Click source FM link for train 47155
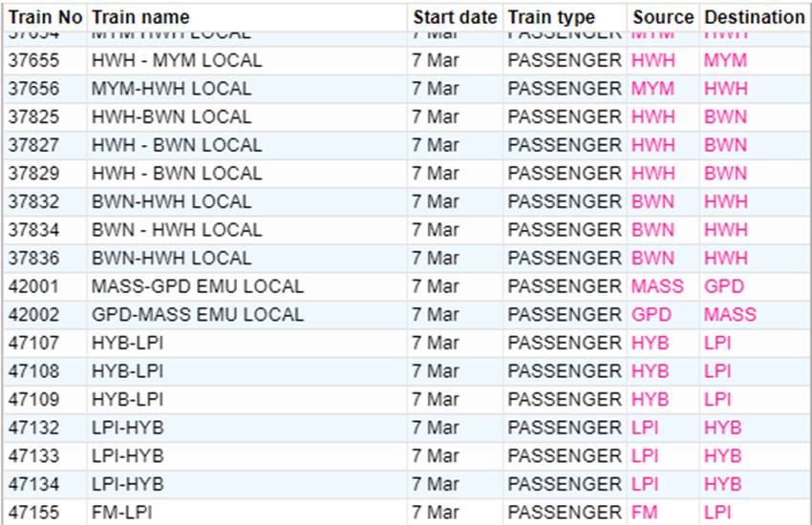The width and height of the screenshot is (812, 525). click(x=645, y=513)
